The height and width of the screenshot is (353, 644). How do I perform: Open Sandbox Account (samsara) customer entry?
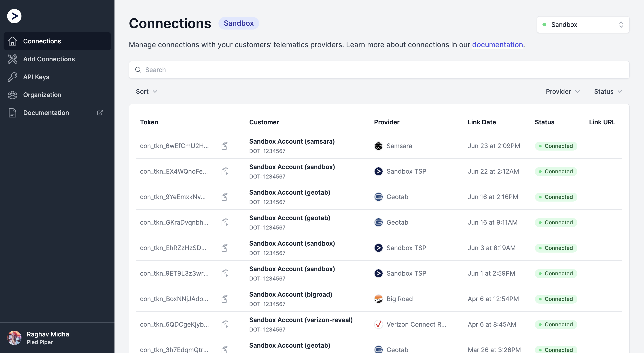click(292, 141)
